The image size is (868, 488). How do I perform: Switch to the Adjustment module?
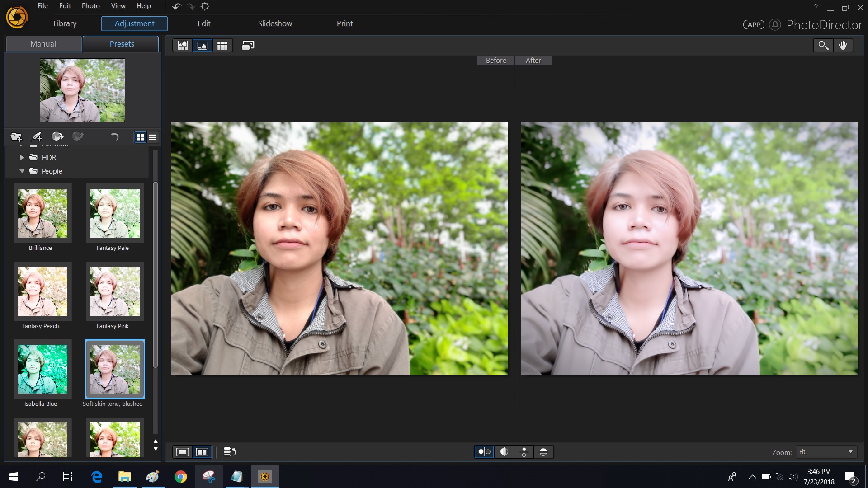point(134,23)
